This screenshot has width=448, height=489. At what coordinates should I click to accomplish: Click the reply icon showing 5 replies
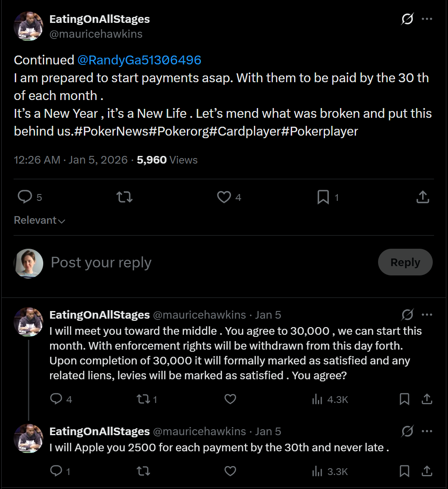[25, 197]
